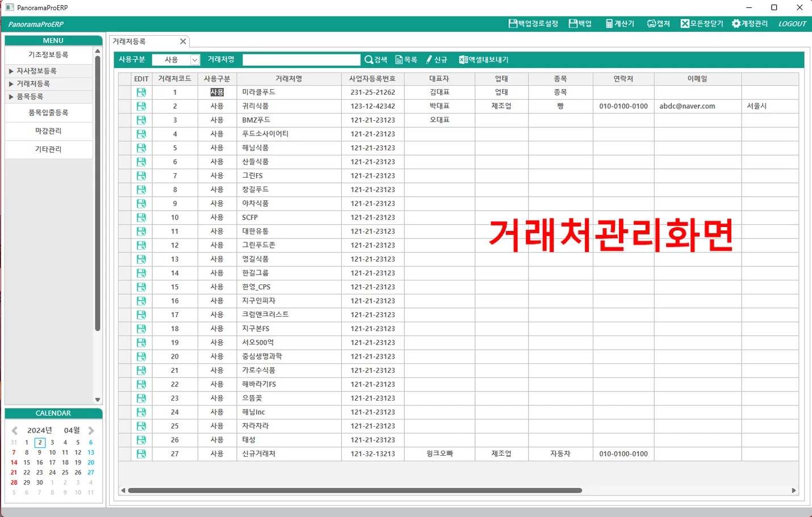Click the edit icon for 창길푸드

point(141,190)
